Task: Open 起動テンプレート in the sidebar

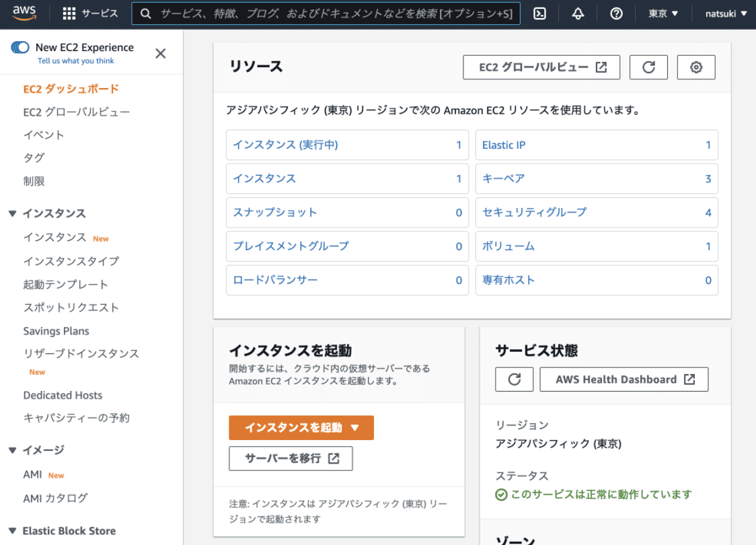Action: pyautogui.click(x=65, y=284)
